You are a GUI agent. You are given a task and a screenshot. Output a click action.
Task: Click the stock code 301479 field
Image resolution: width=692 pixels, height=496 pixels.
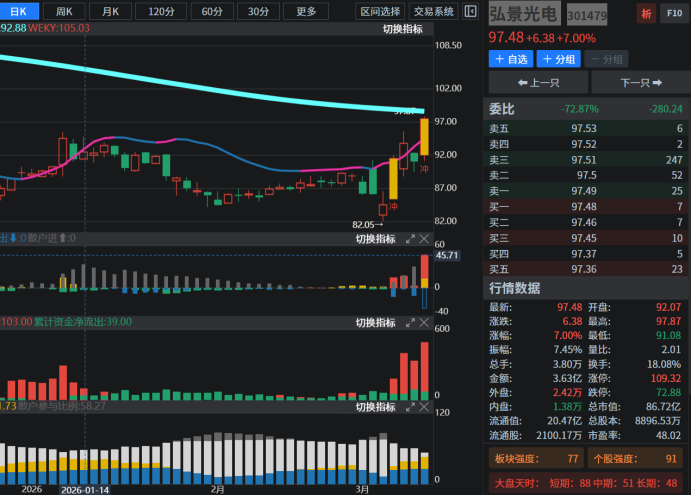click(587, 16)
